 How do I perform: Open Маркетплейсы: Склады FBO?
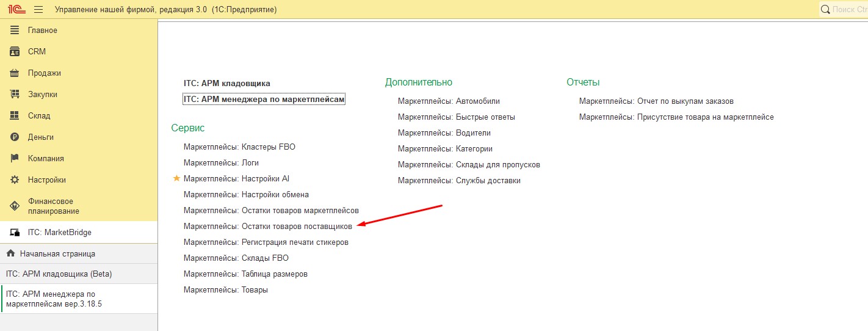236,258
